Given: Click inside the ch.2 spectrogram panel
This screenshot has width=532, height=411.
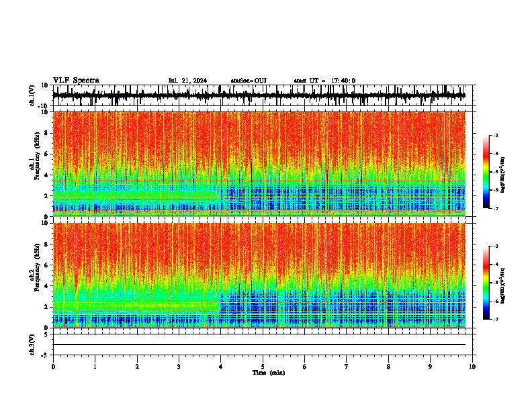Looking at the screenshot, I should click(259, 275).
